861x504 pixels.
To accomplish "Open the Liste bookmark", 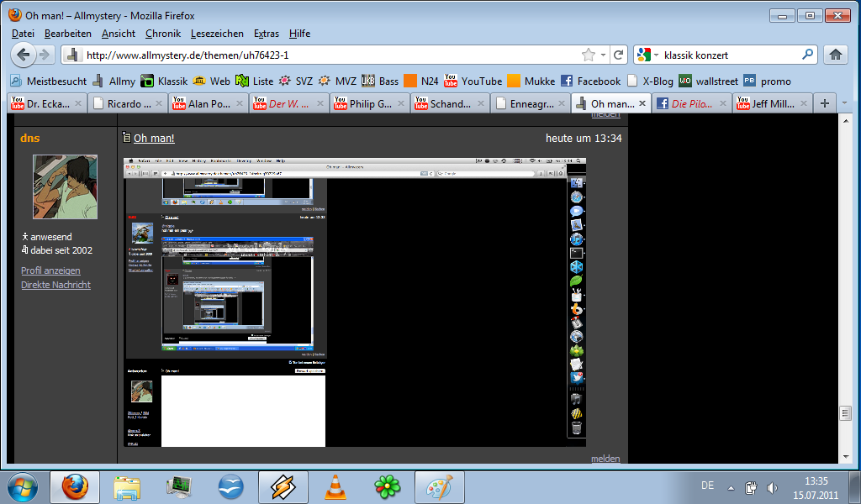I will coord(254,81).
